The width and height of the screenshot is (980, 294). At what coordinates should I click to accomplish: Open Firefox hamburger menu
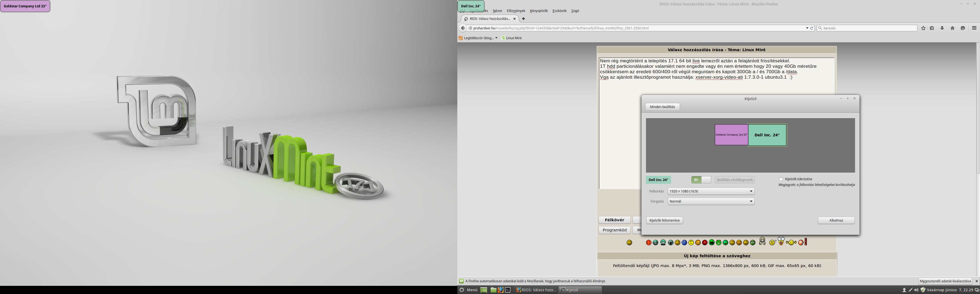(x=974, y=28)
